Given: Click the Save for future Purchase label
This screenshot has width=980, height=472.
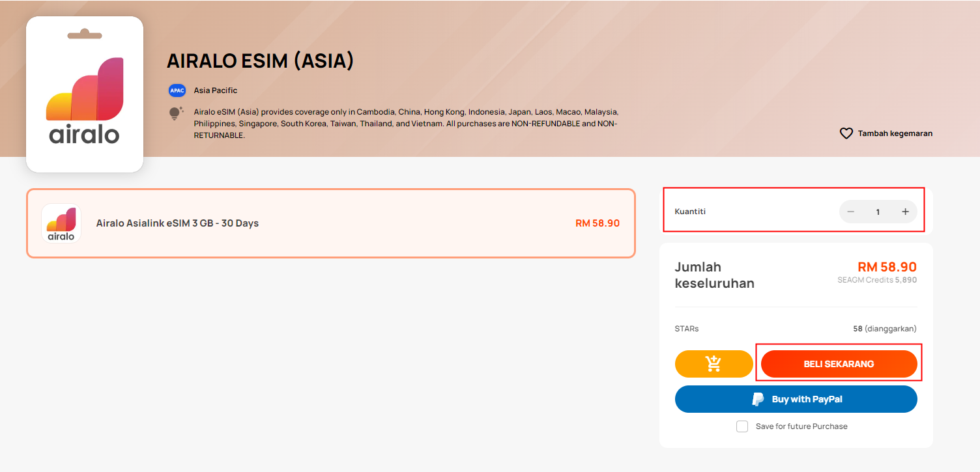Looking at the screenshot, I should click(801, 426).
